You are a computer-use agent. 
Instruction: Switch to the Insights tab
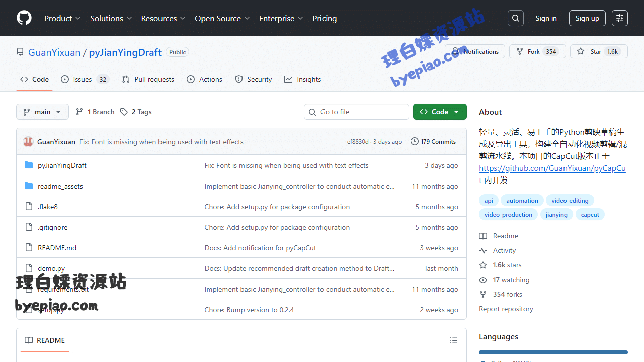(x=302, y=79)
